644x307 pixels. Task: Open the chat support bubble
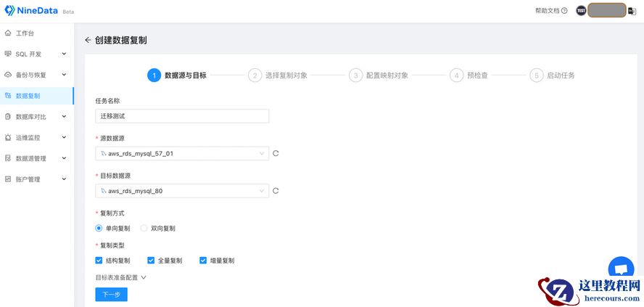point(620,268)
